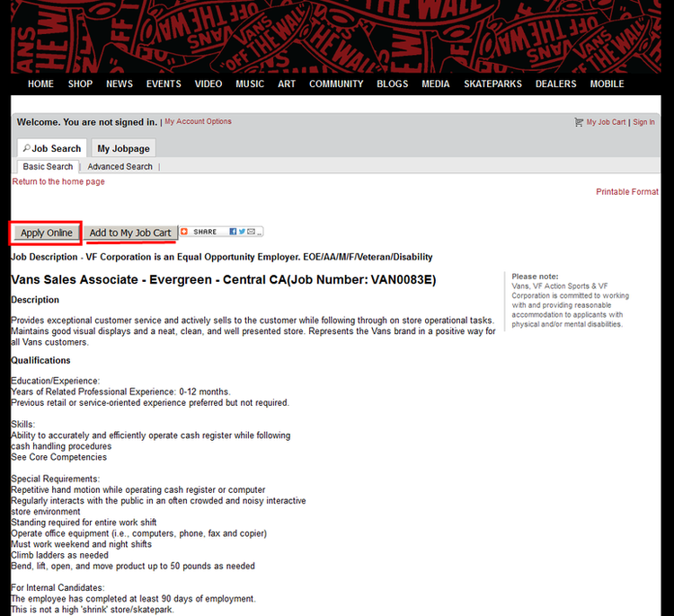Click the 'Special Requirements:' line
The width and height of the screenshot is (674, 616).
pyautogui.click(x=55, y=479)
